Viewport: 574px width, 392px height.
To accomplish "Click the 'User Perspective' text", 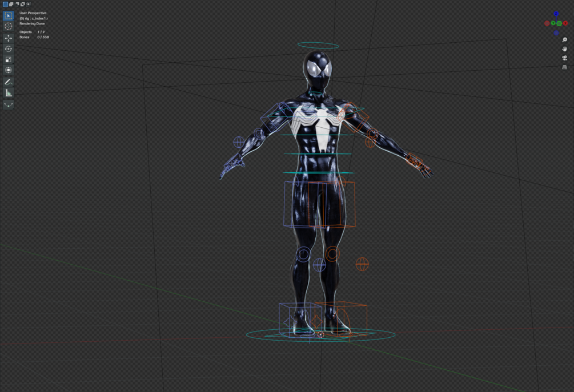I will (x=33, y=13).
